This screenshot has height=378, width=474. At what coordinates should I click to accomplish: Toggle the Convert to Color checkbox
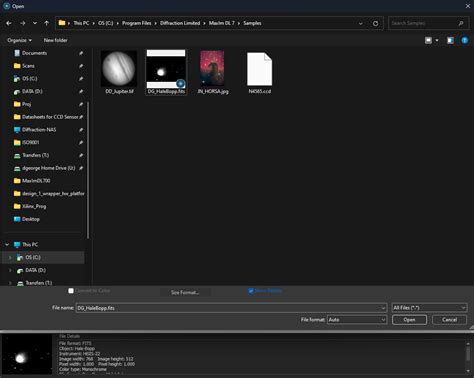click(71, 291)
